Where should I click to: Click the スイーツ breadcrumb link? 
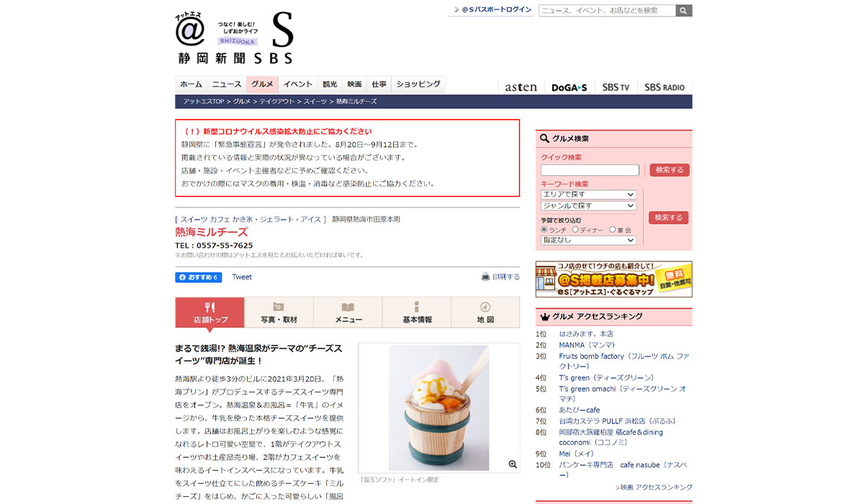click(x=315, y=102)
